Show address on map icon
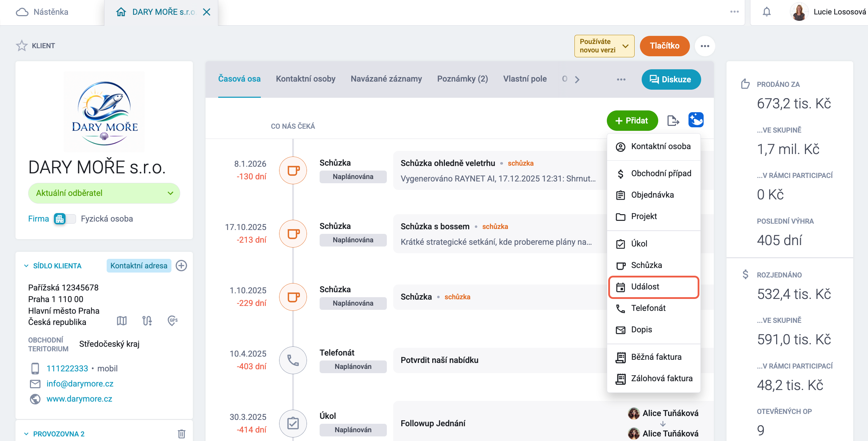Screen dimensions: 868x441 122,320
